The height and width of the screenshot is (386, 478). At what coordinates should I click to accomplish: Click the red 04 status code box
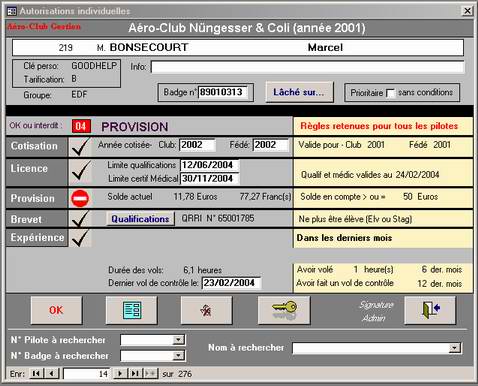pyautogui.click(x=81, y=126)
